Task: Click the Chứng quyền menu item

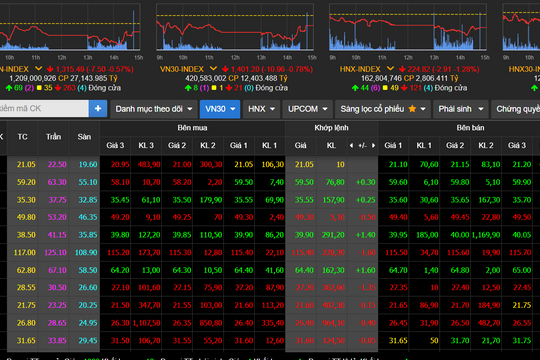Action: tap(517, 109)
